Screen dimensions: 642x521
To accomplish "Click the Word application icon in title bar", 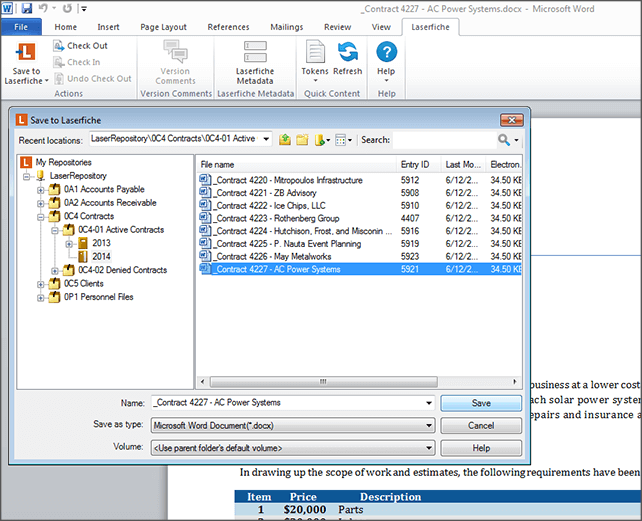I will (7, 8).
